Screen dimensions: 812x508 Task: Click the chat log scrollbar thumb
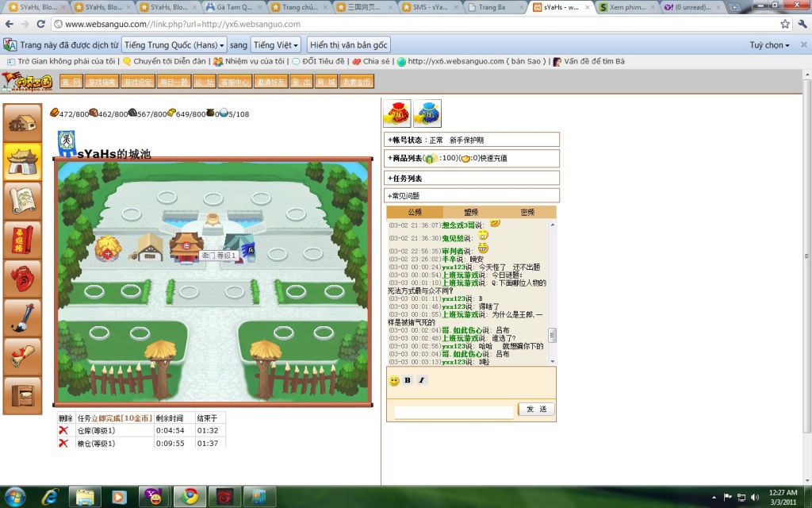click(x=552, y=335)
